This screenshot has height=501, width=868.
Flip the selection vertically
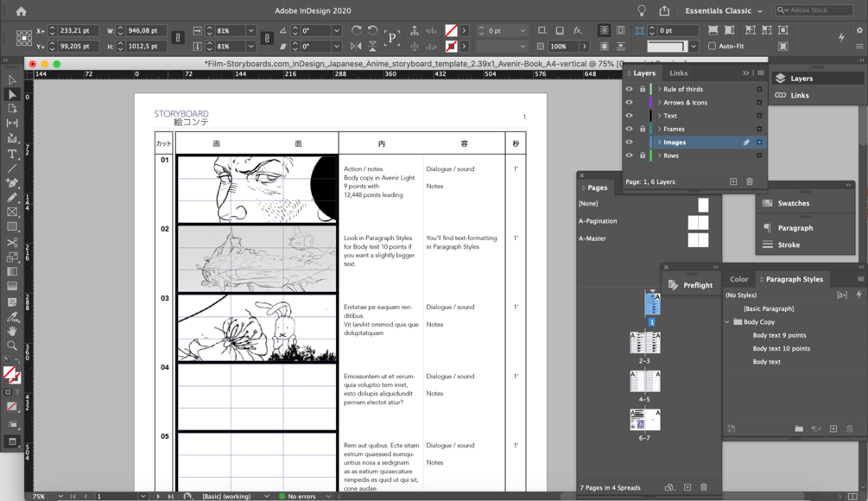372,46
